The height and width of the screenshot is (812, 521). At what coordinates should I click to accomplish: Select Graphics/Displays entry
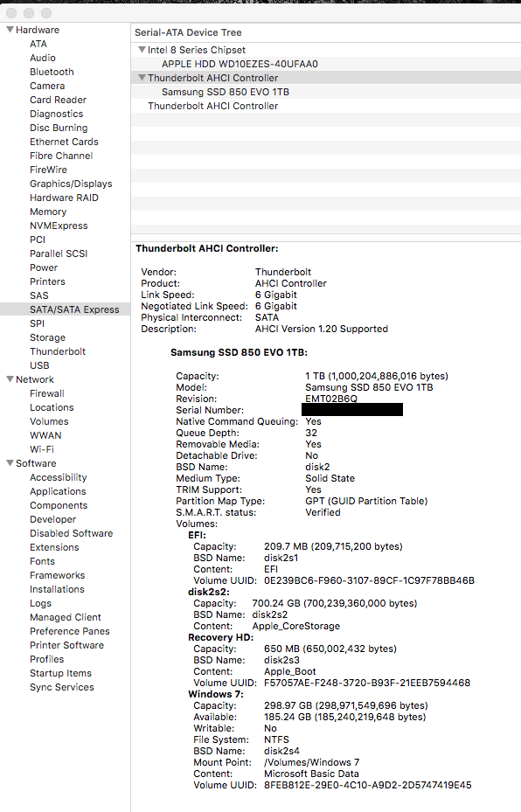click(71, 184)
